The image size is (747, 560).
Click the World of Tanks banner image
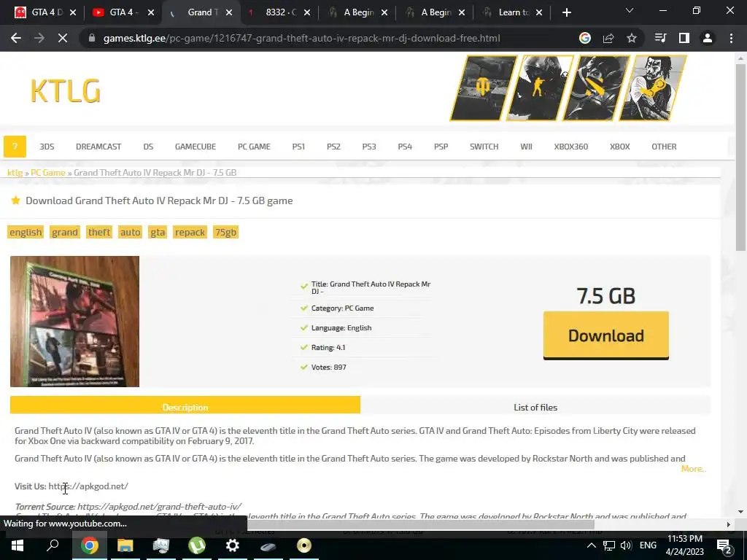tap(484, 88)
